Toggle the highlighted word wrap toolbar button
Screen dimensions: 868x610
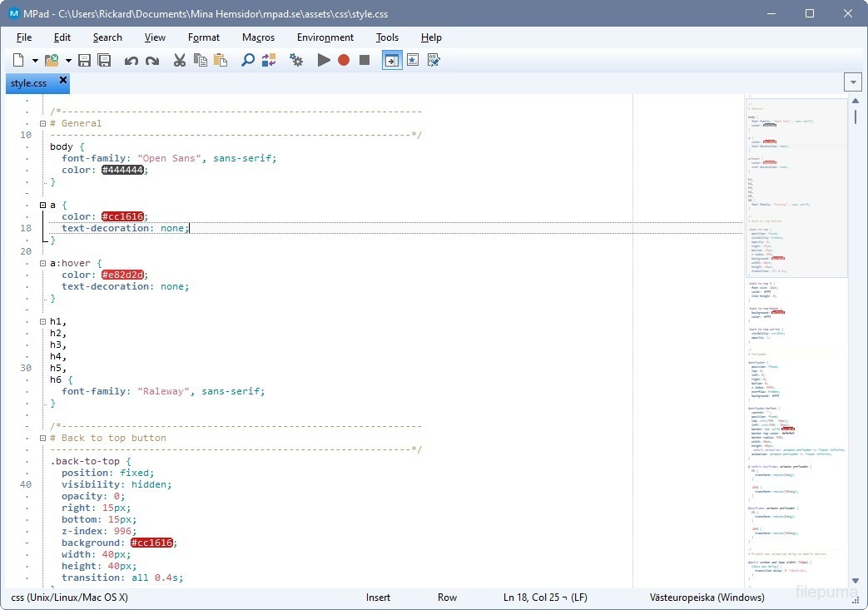coord(391,60)
